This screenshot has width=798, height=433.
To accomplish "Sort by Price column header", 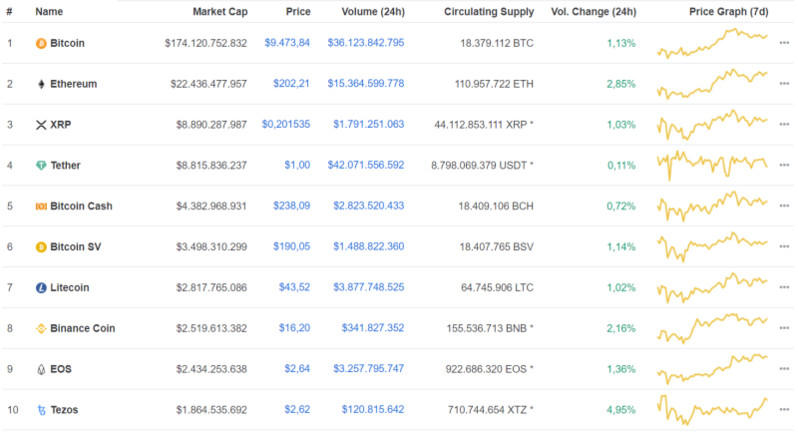I will [297, 12].
